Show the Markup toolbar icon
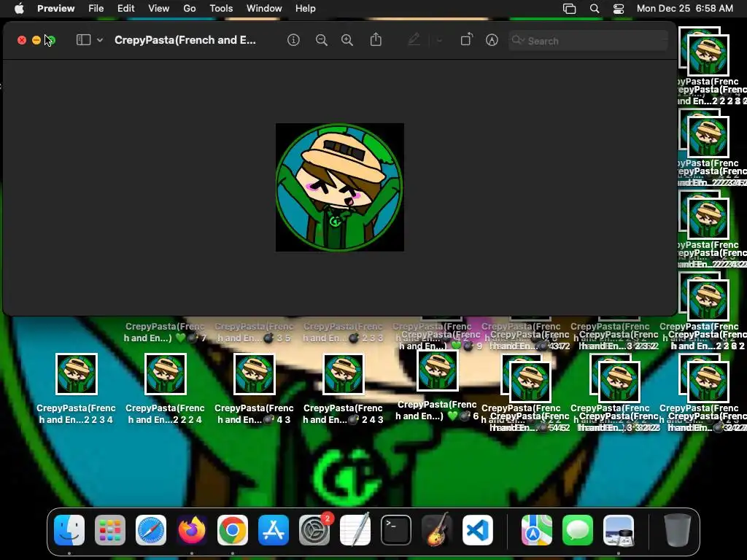 coord(492,40)
